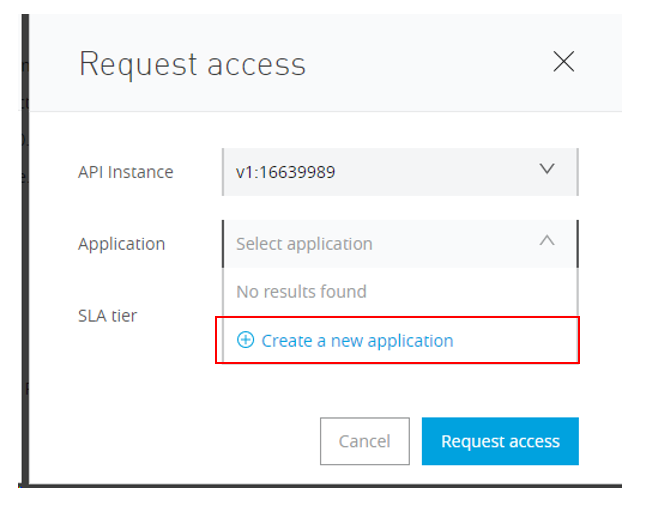Click the No results found entry
The height and width of the screenshot is (513, 651).
coord(301,292)
